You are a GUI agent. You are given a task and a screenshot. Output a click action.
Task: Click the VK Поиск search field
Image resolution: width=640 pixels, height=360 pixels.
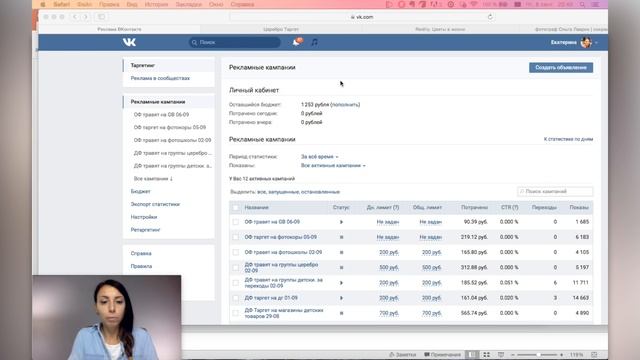pos(235,42)
